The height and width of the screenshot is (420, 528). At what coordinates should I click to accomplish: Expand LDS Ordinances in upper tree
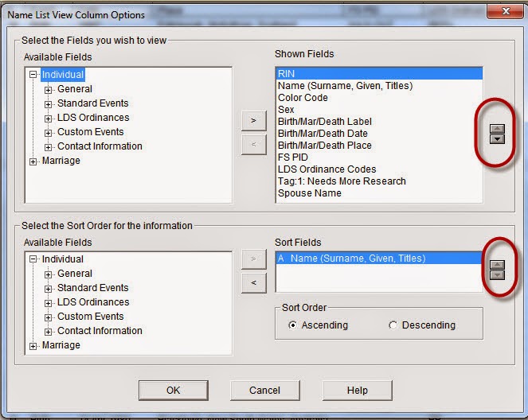pyautogui.click(x=48, y=119)
